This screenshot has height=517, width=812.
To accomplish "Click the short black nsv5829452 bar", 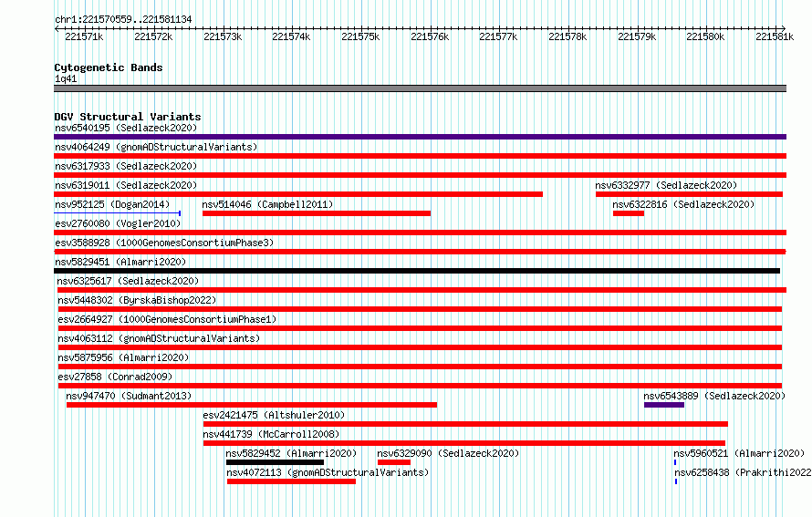I will [275, 462].
